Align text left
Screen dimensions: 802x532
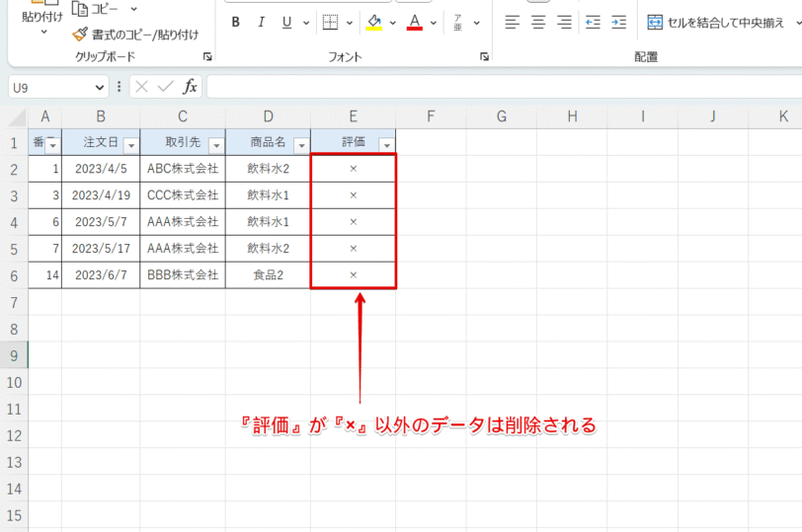[x=512, y=22]
